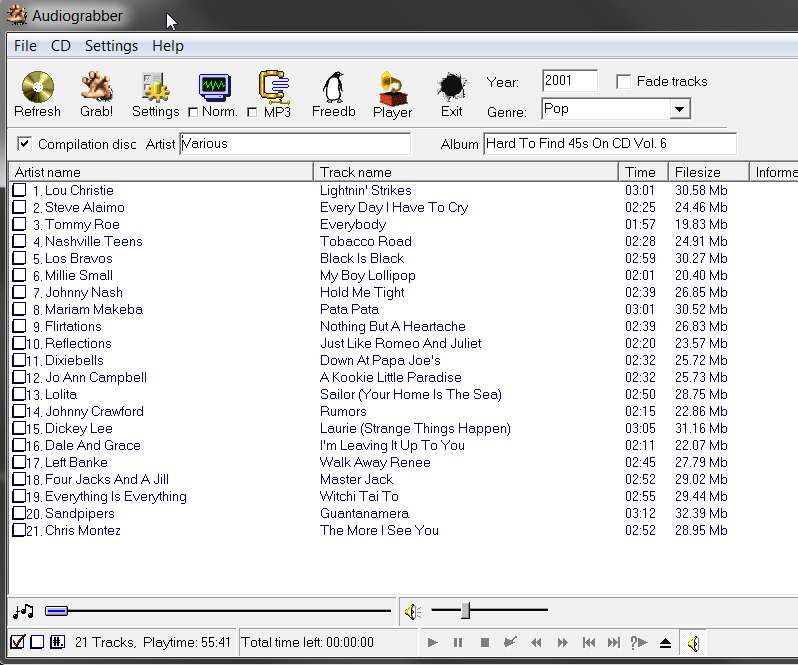Open the Settings menu
Viewport: 798px width, 665px height.
111,46
